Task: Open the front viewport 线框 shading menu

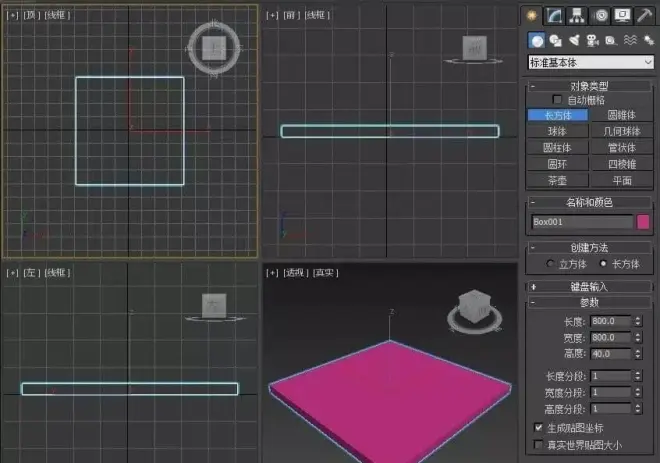Action: (x=317, y=16)
